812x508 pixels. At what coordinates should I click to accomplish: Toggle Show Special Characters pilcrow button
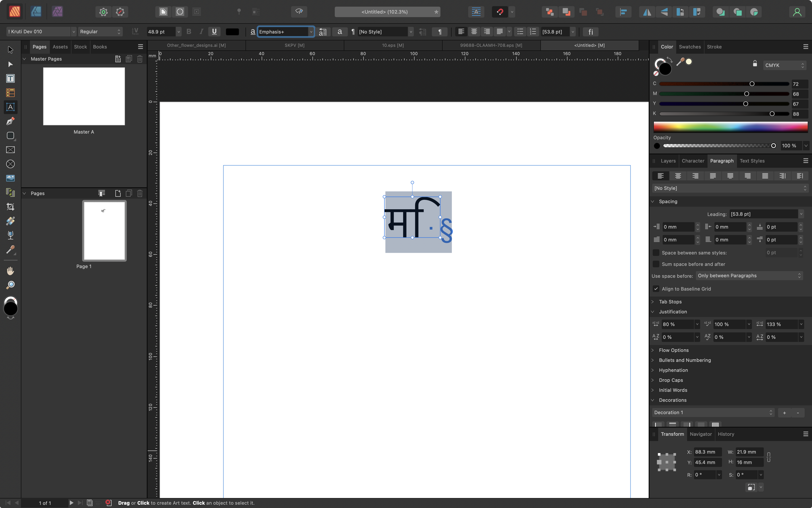(440, 32)
